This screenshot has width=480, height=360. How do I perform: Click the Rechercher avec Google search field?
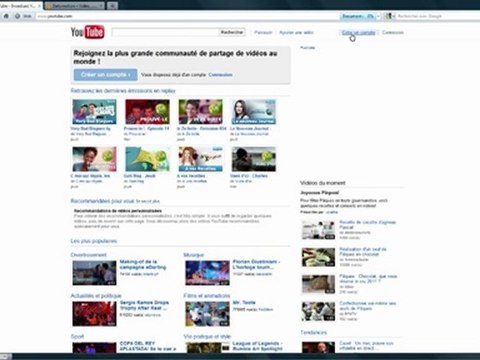click(x=437, y=16)
